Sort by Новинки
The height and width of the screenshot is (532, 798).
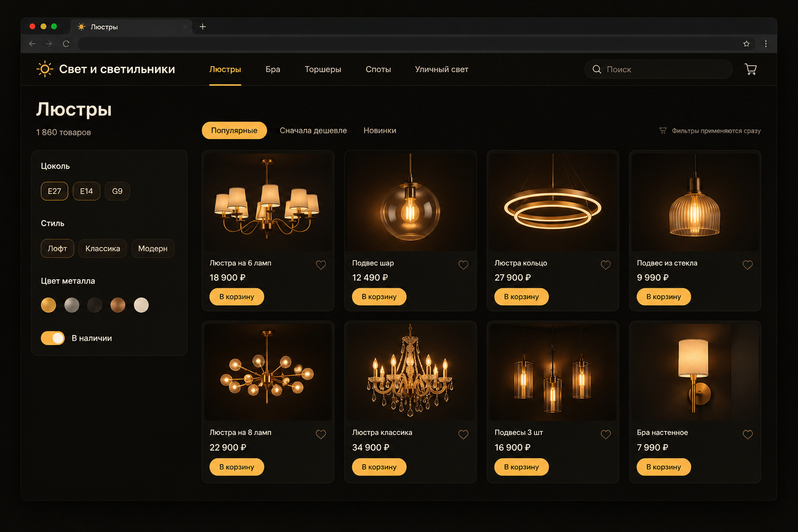[380, 130]
